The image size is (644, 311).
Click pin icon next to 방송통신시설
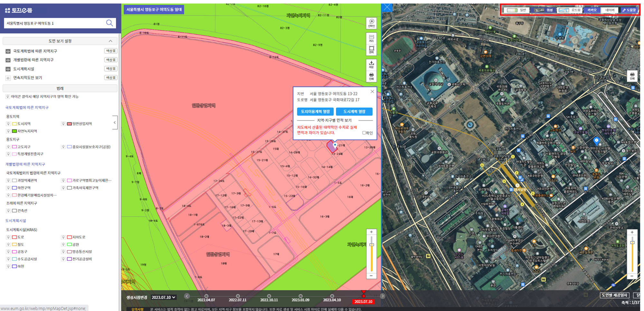63,252
